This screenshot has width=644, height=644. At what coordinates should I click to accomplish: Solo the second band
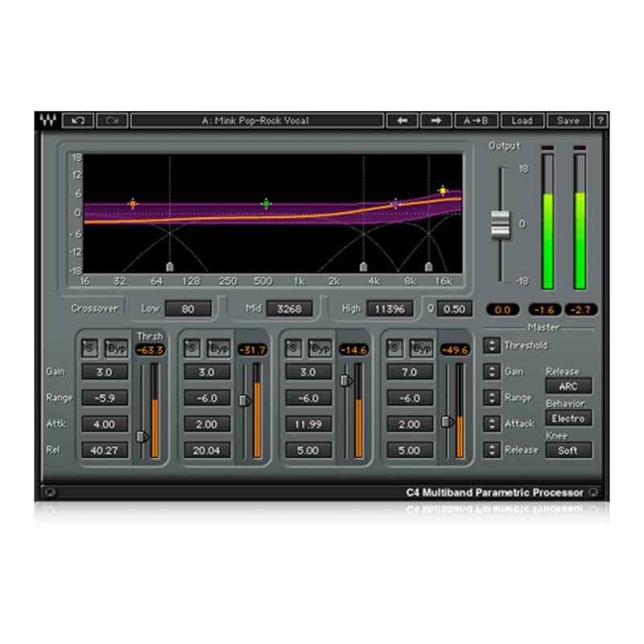pyautogui.click(x=192, y=349)
